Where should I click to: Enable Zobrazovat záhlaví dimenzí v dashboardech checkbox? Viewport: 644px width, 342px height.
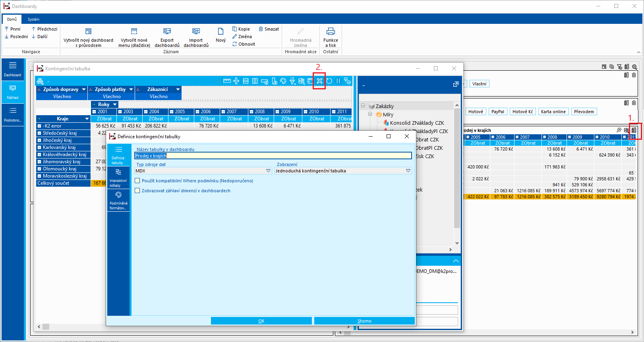point(137,191)
